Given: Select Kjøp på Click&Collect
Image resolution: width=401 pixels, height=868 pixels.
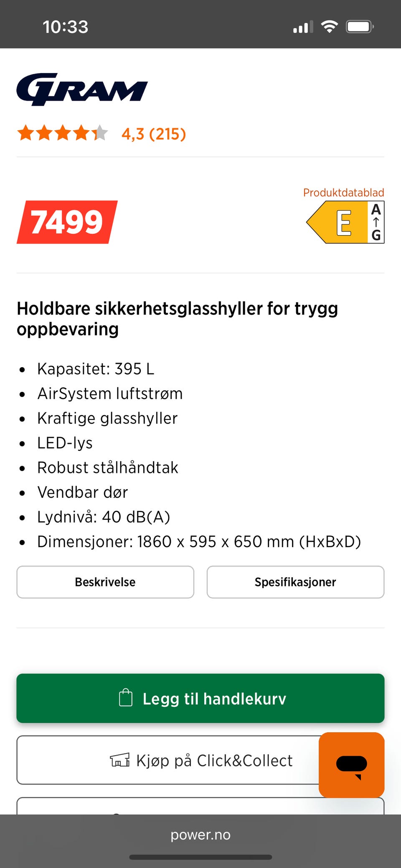Looking at the screenshot, I should coord(200,760).
